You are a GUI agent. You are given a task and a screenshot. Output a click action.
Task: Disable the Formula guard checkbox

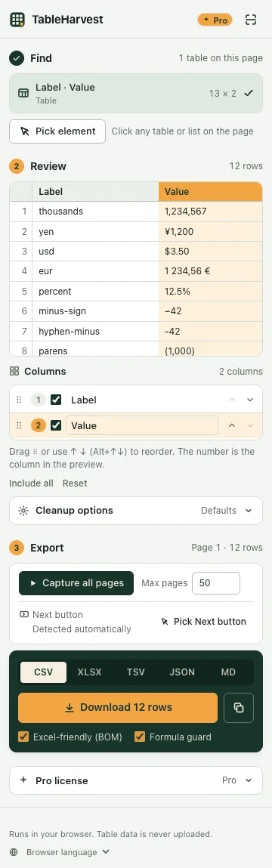(140, 737)
